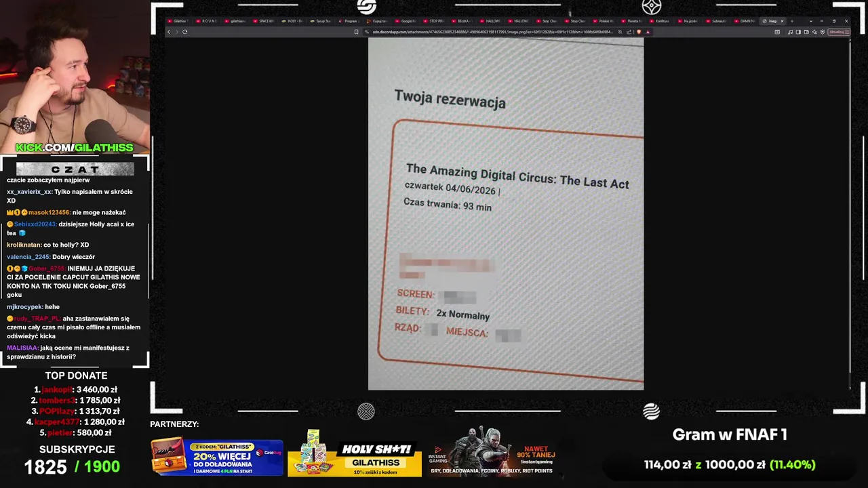This screenshot has width=868, height=488.
Task: Click the Instant Gaming partner banner
Action: point(492,451)
